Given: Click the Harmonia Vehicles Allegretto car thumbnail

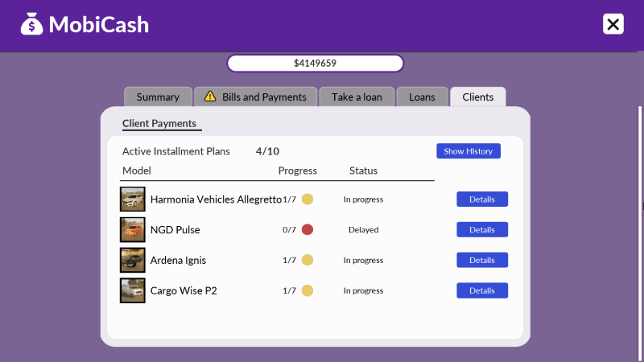Looking at the screenshot, I should coord(132,199).
